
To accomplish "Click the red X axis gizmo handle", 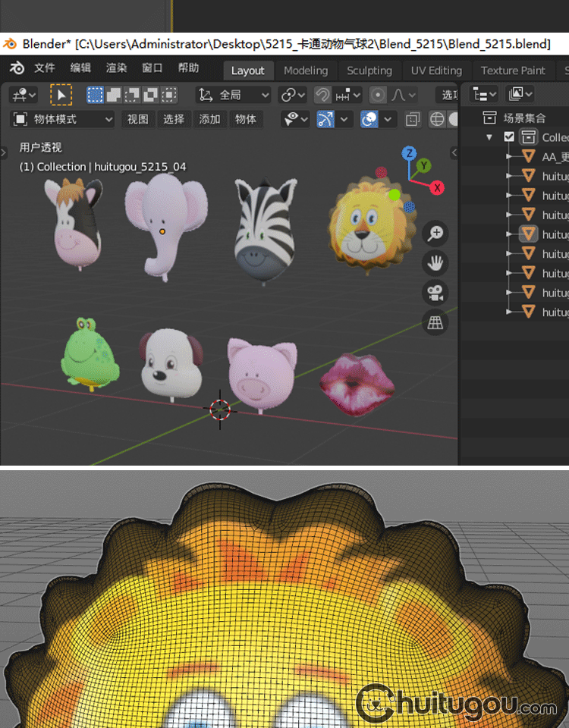I will (437, 187).
